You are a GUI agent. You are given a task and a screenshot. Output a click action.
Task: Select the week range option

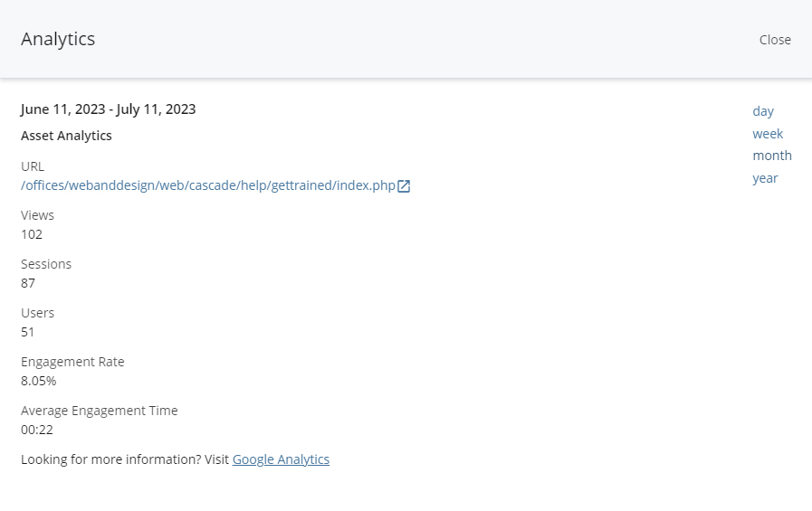[x=768, y=134]
